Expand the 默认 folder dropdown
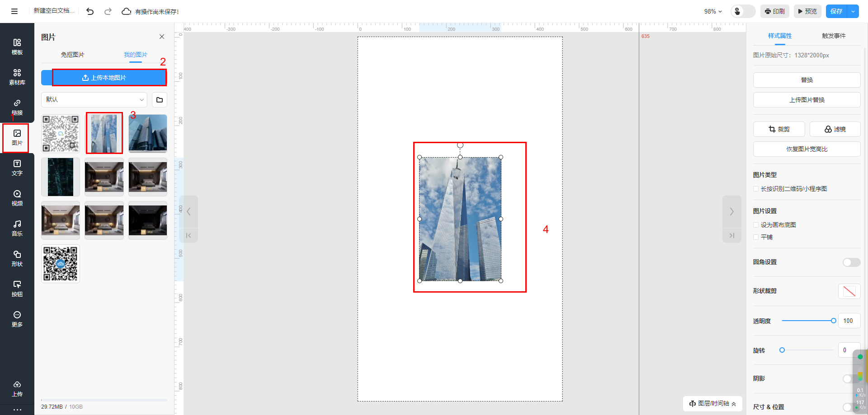 [94, 100]
